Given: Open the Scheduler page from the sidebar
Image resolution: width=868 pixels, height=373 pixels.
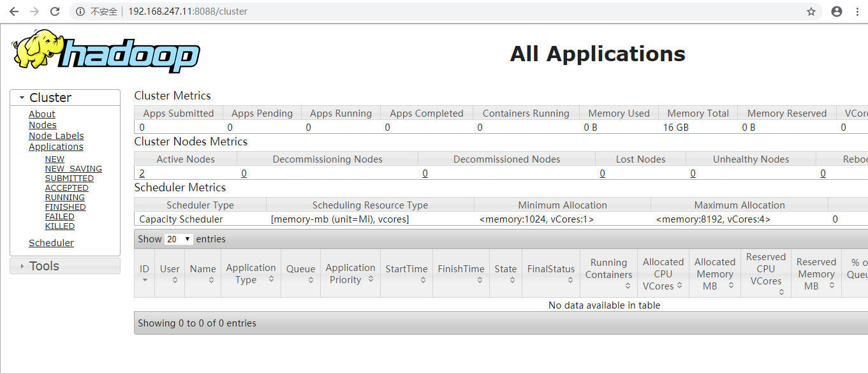Looking at the screenshot, I should [51, 242].
